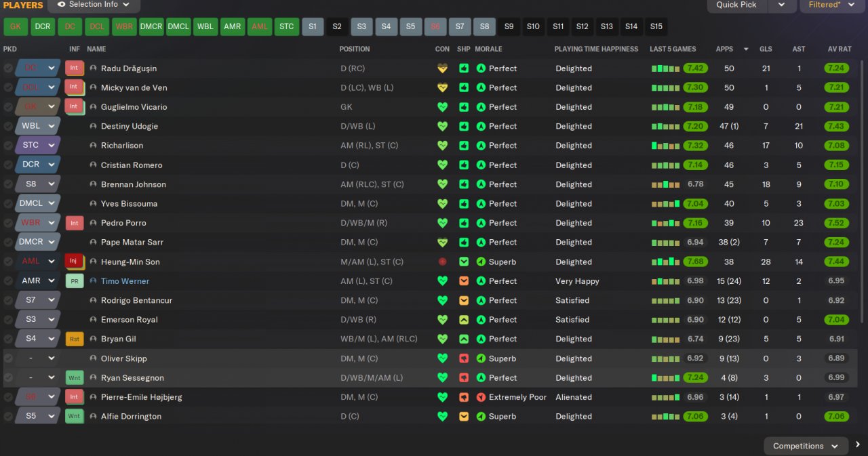The height and width of the screenshot is (456, 868).
Task: Select the DMCR position slot
Action: [151, 26]
